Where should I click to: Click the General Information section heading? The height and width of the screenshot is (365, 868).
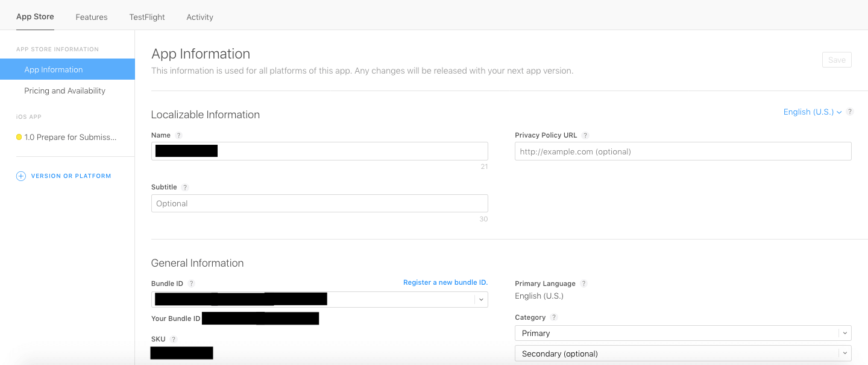pyautogui.click(x=197, y=263)
